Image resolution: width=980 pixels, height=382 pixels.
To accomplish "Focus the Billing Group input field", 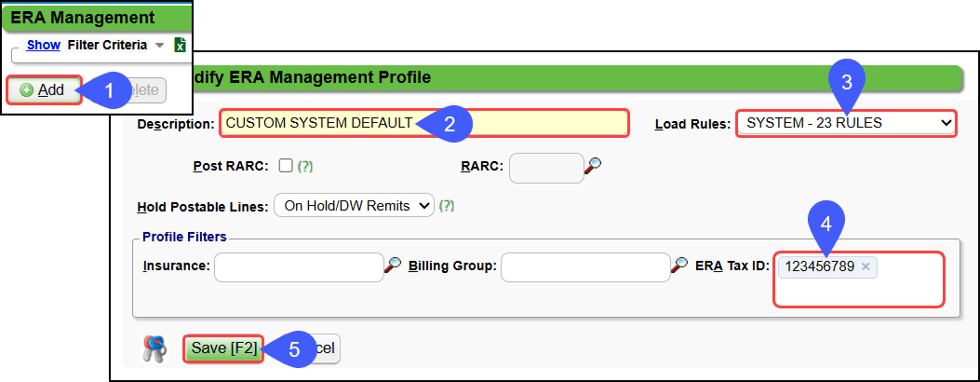I will 585,266.
